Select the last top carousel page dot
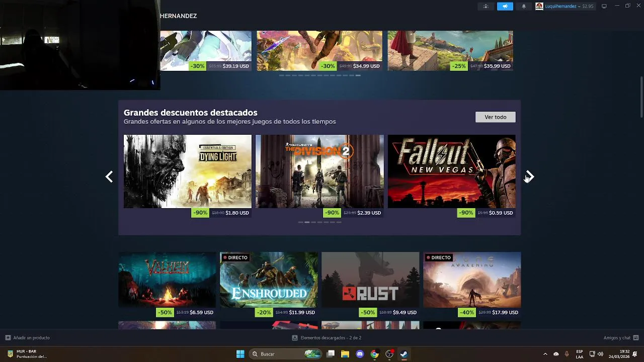The width and height of the screenshot is (644, 362). (x=358, y=75)
